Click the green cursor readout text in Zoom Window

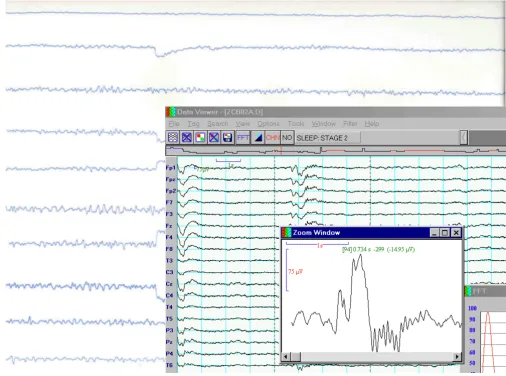click(378, 249)
